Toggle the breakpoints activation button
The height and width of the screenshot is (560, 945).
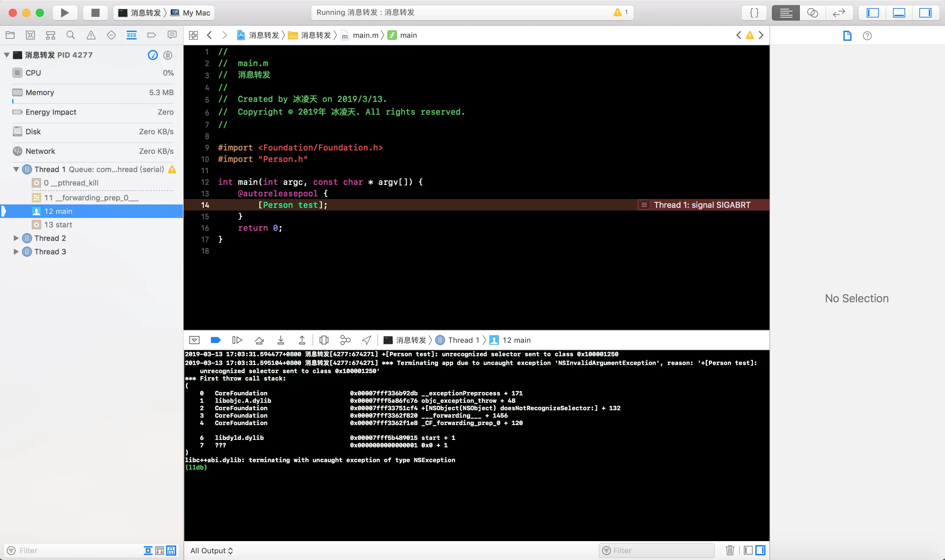coord(216,340)
